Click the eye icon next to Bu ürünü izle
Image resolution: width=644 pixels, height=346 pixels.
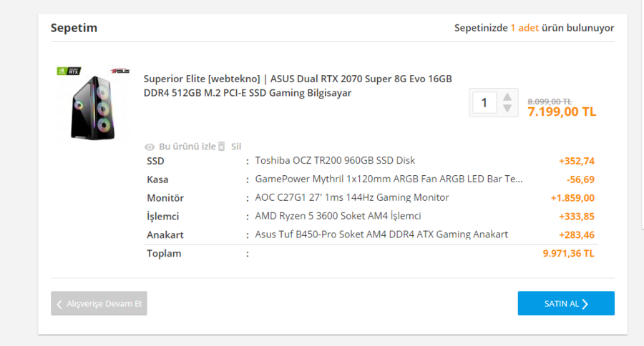(150, 147)
